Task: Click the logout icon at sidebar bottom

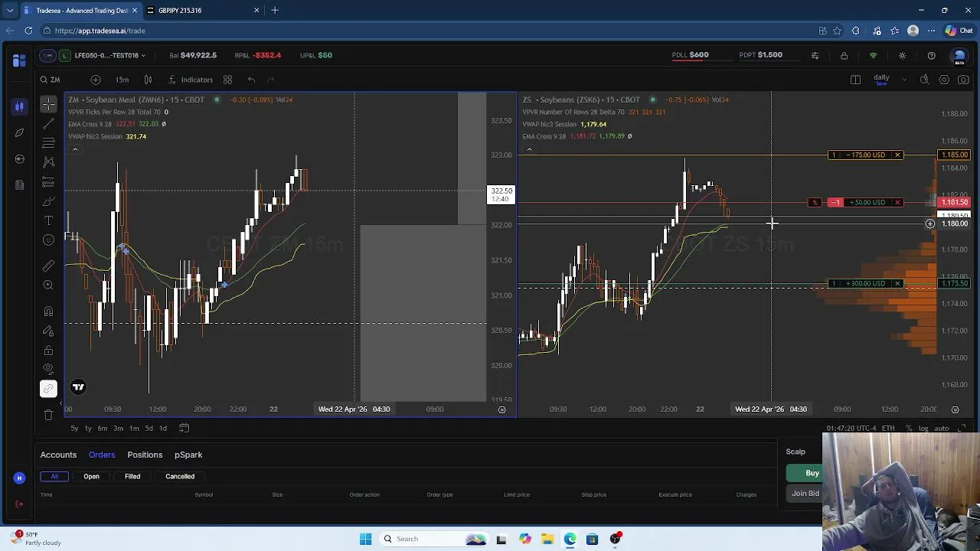Action: [19, 504]
